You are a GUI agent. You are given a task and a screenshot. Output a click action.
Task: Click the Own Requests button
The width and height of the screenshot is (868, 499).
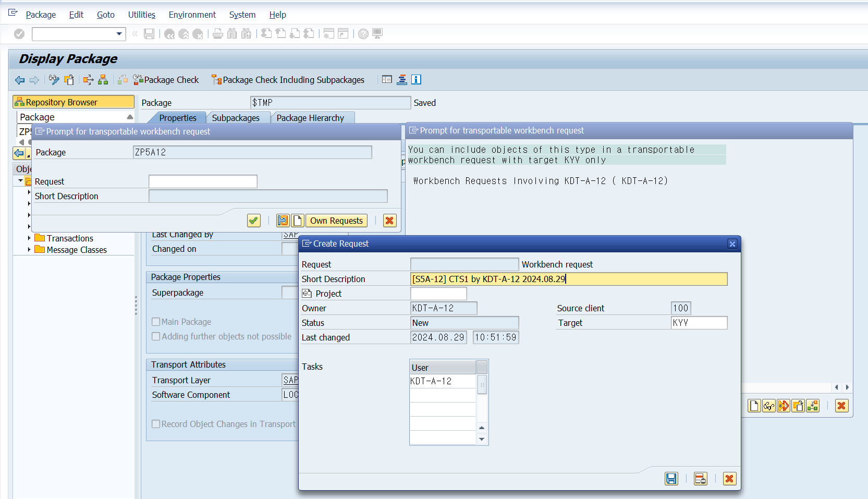click(x=336, y=221)
